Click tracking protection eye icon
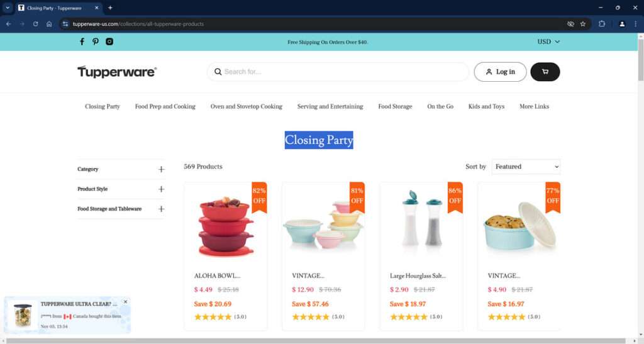The width and height of the screenshot is (644, 344). pyautogui.click(x=570, y=24)
